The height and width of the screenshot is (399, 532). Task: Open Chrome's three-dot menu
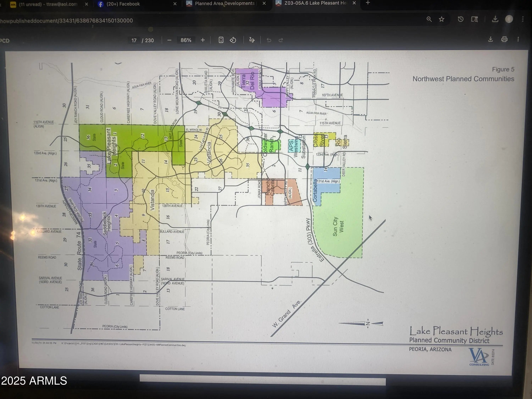tap(523, 19)
